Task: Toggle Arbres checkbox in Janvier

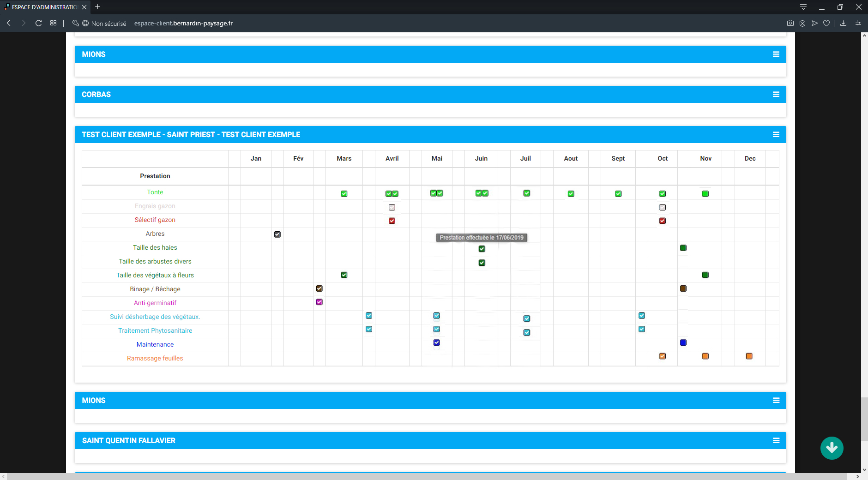Action: [x=277, y=234]
